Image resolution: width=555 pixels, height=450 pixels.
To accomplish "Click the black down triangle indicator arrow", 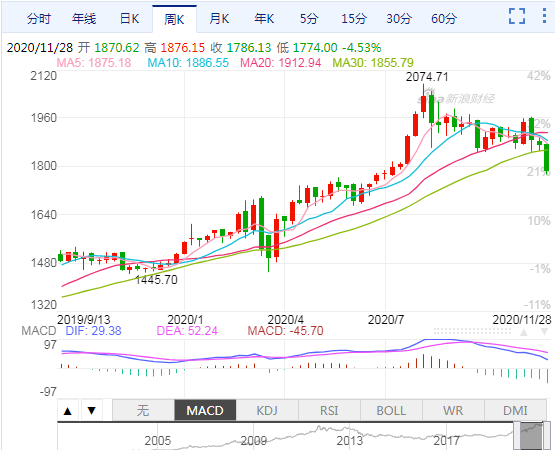I will (x=92, y=411).
